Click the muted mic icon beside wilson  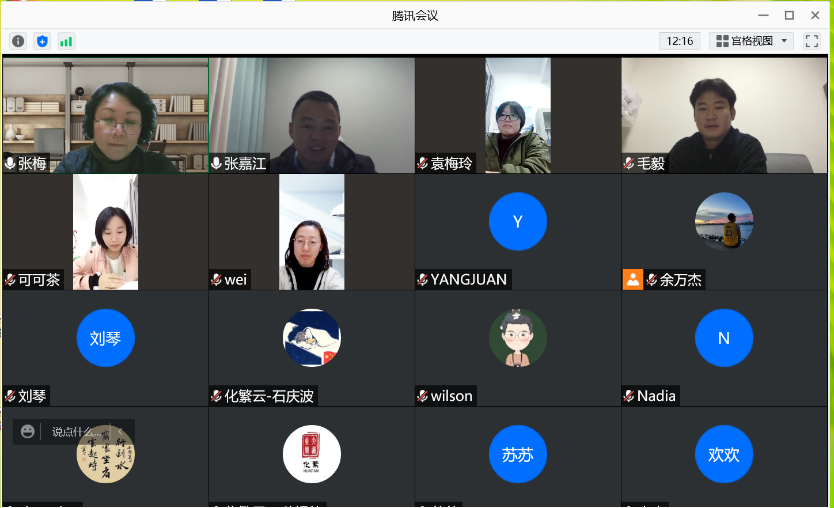point(423,396)
